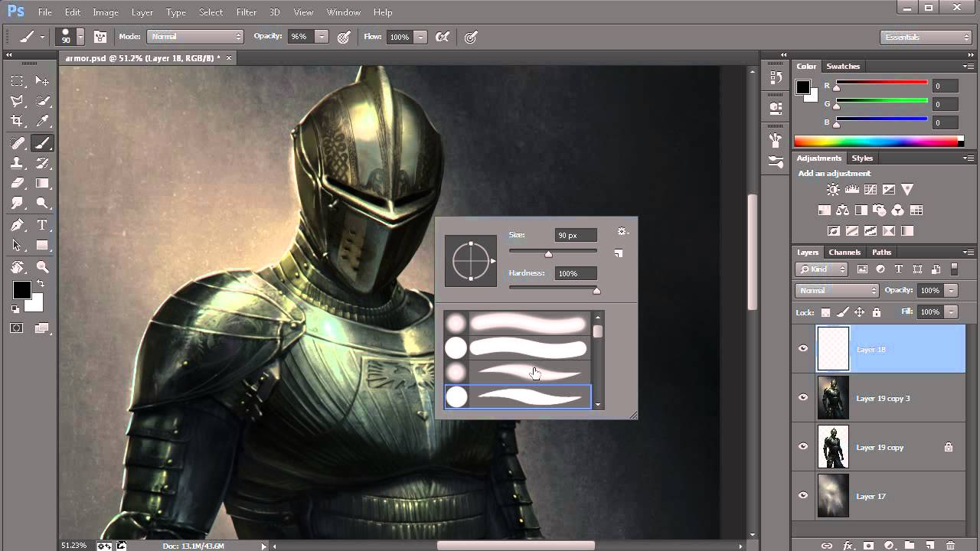Swap foreground and background colors
Image resolution: width=980 pixels, height=551 pixels.
(41, 284)
